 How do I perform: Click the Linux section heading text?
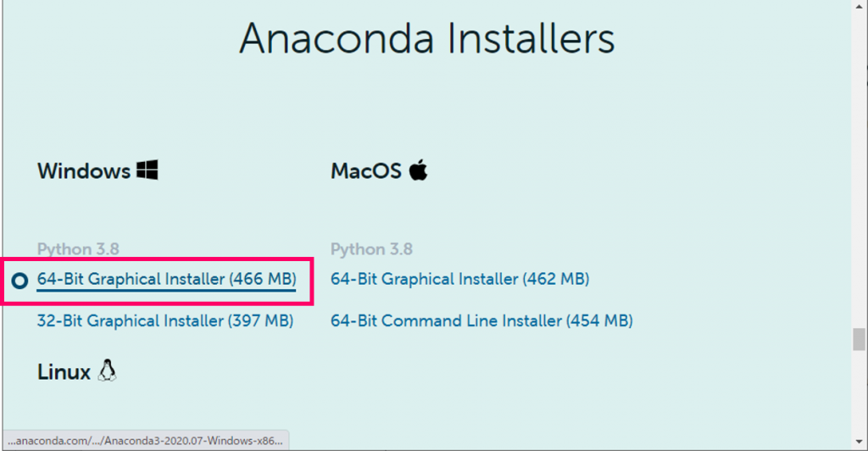pyautogui.click(x=64, y=371)
